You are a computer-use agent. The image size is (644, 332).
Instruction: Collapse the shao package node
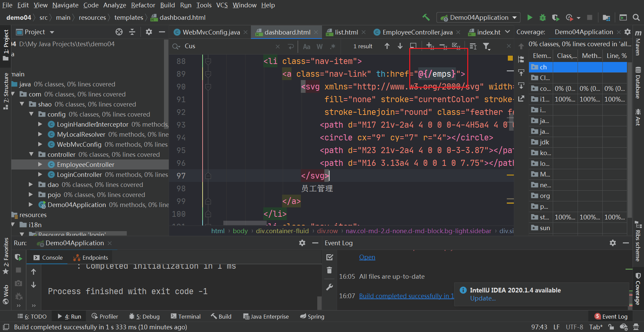click(22, 104)
